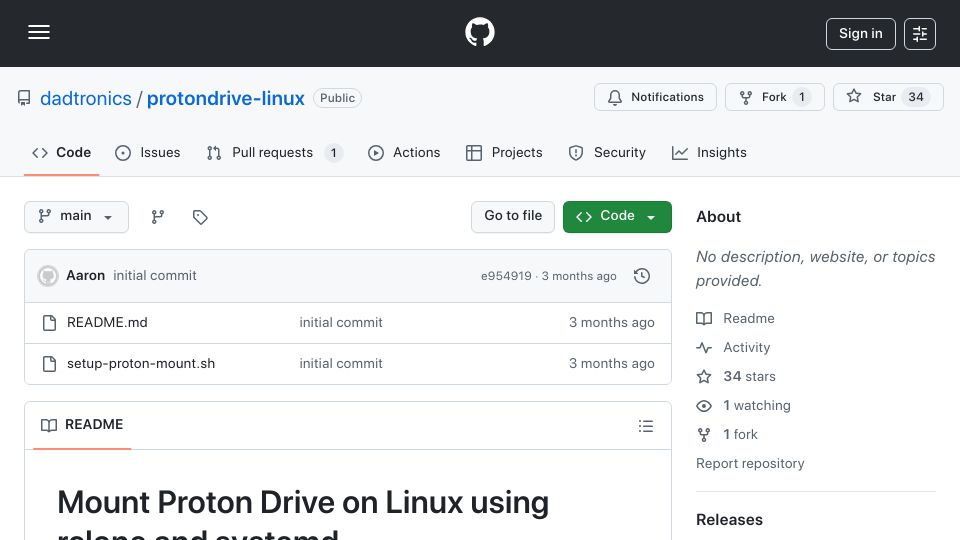Open the Releases heading link
The height and width of the screenshot is (540, 960).
(729, 520)
